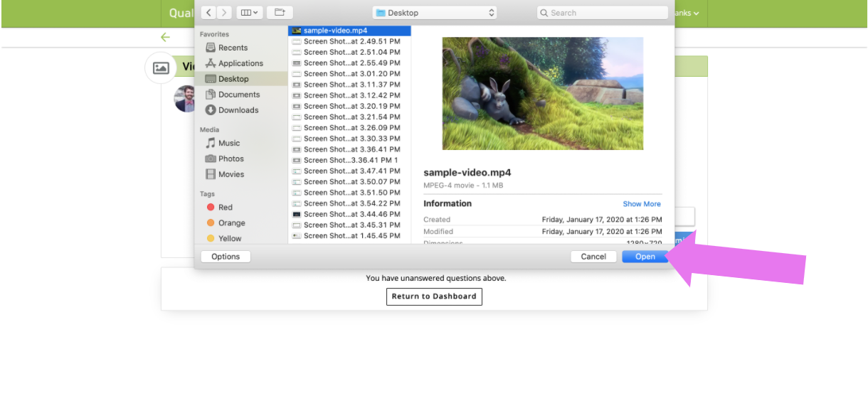Click the Options button
This screenshot has height=418, width=868.
point(226,257)
